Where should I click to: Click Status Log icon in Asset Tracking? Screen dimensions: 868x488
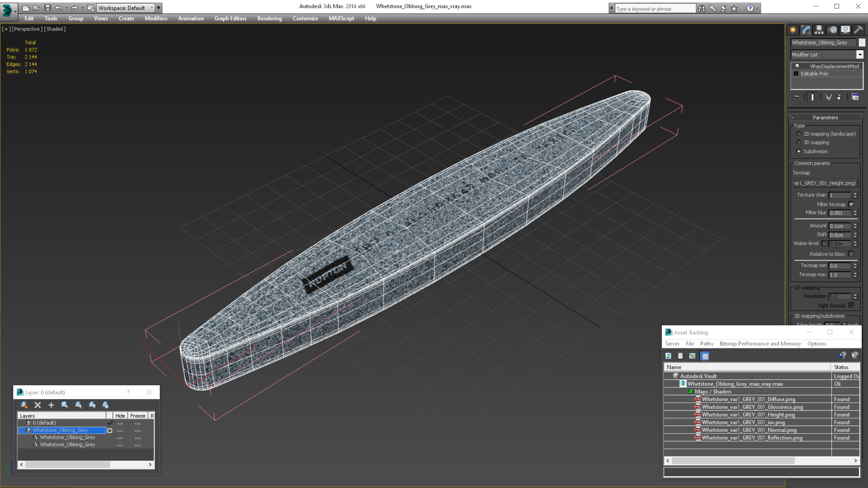pos(680,356)
